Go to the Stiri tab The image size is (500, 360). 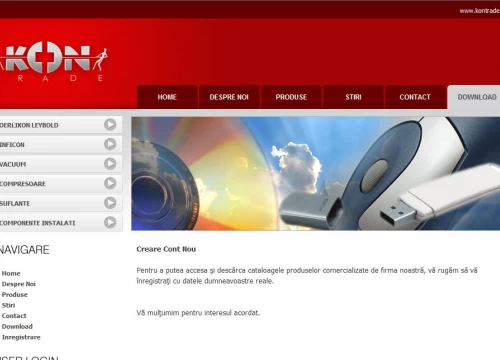coord(353,97)
